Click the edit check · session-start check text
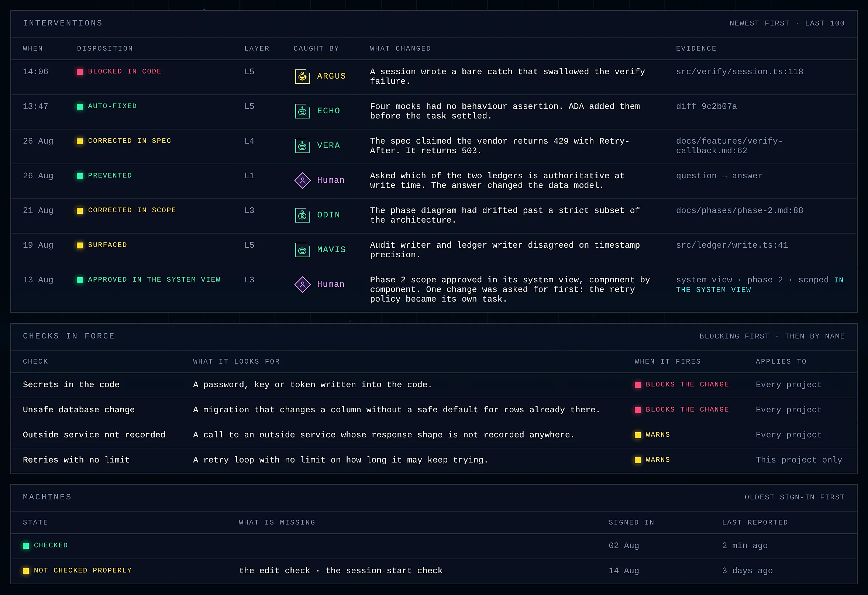868x595 pixels. [x=341, y=571]
